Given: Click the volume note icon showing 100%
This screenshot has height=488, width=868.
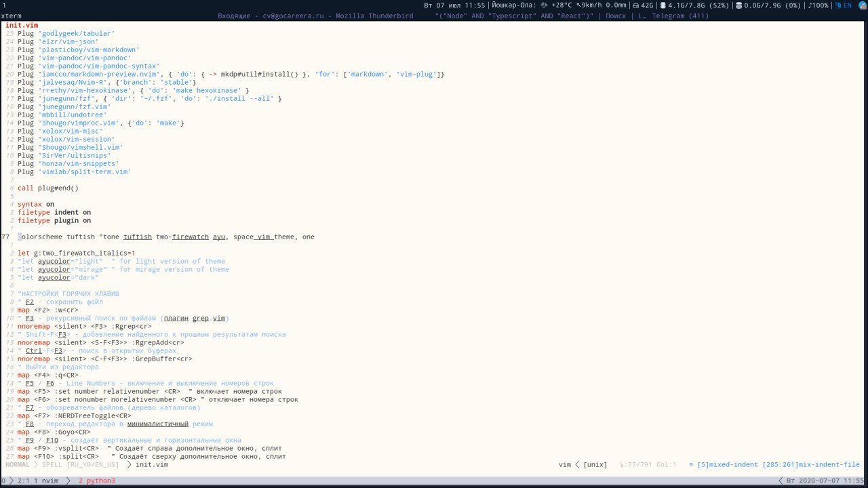Looking at the screenshot, I should coord(810,5).
